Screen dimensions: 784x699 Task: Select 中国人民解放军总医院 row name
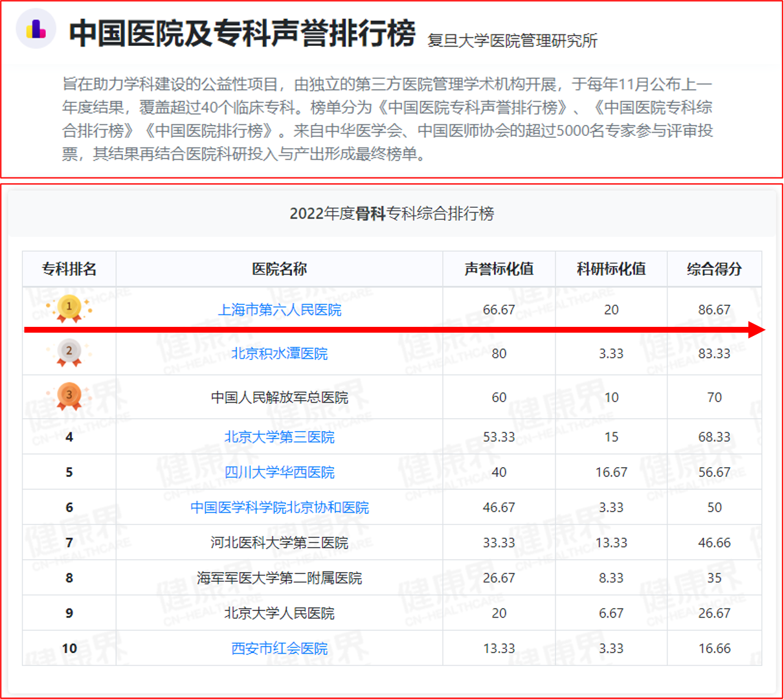(x=280, y=397)
